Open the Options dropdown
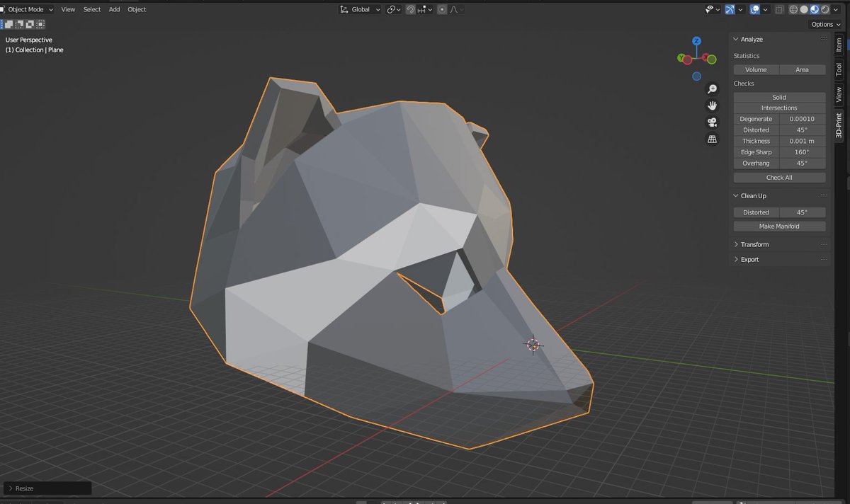The width and height of the screenshot is (850, 504). pos(827,24)
